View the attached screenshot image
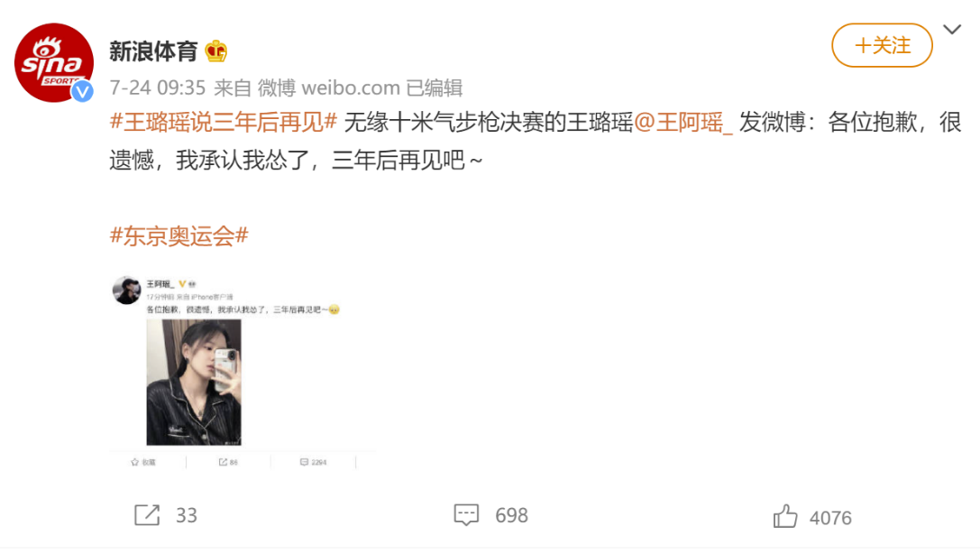The width and height of the screenshot is (980, 554). point(243,372)
